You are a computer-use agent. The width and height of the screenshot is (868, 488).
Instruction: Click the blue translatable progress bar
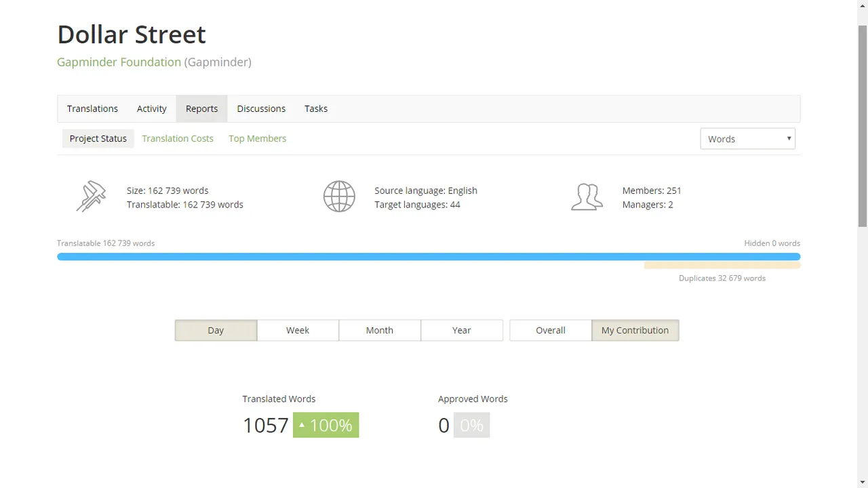pos(429,257)
